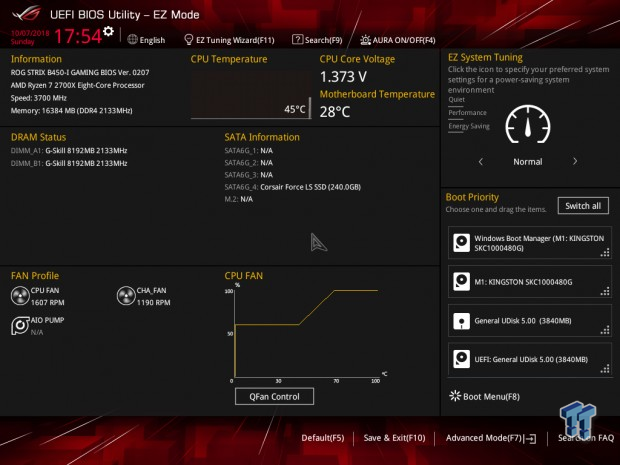The width and height of the screenshot is (620, 465).
Task: Click the CPU Temperature graph
Action: pyautogui.click(x=251, y=95)
